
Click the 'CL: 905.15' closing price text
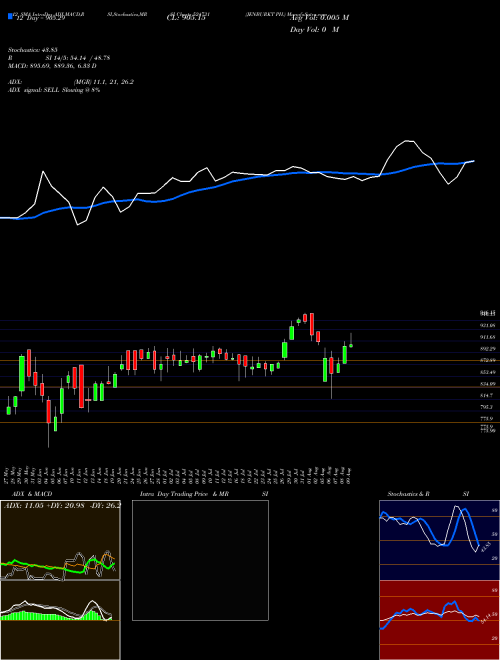point(186,18)
